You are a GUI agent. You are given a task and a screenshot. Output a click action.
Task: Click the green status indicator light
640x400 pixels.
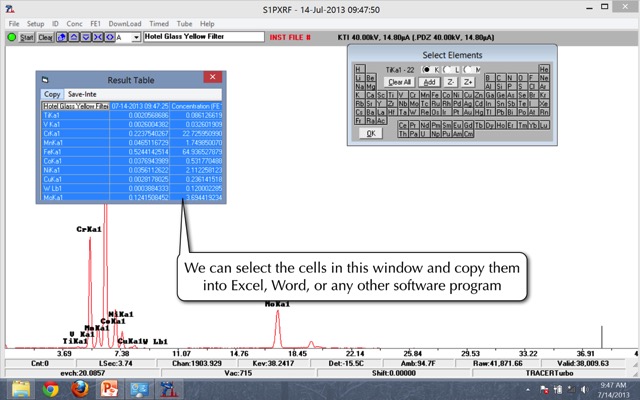(11, 37)
